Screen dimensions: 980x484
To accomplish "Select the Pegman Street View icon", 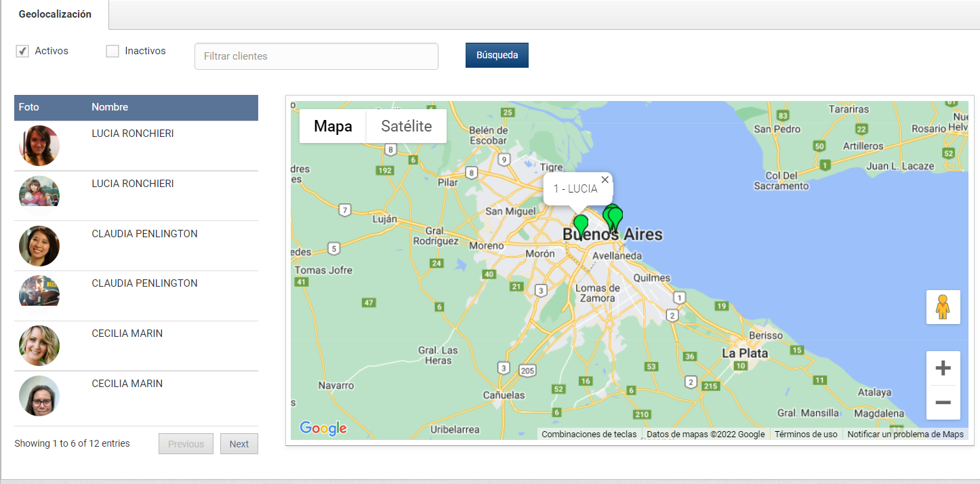I will (943, 306).
